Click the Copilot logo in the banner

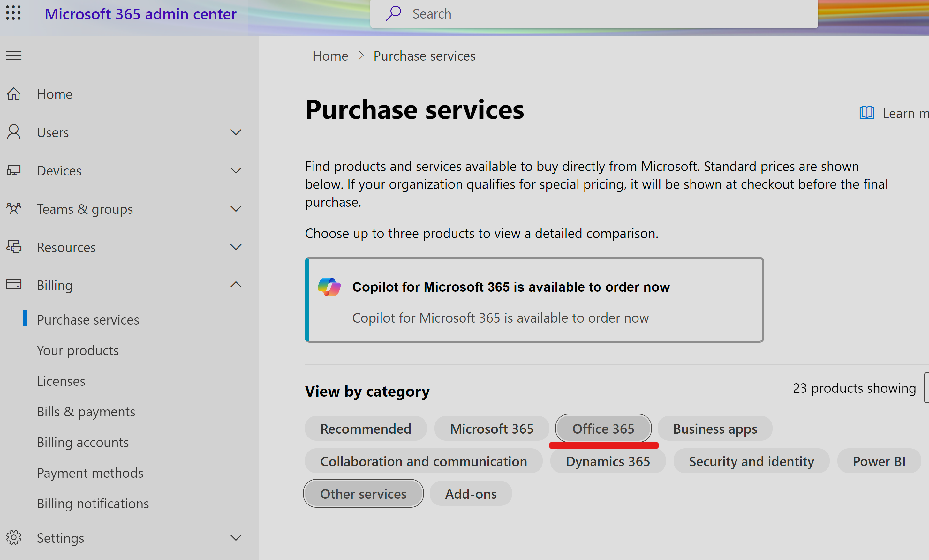(329, 287)
